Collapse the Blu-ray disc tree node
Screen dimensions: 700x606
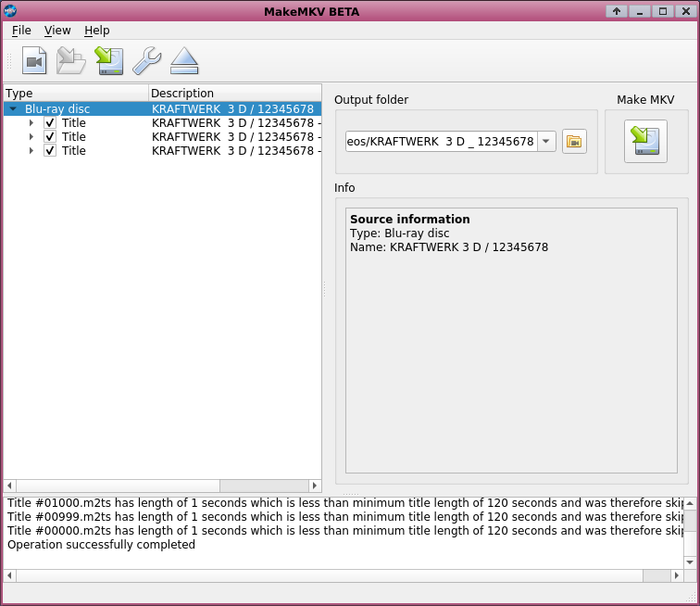click(x=12, y=109)
